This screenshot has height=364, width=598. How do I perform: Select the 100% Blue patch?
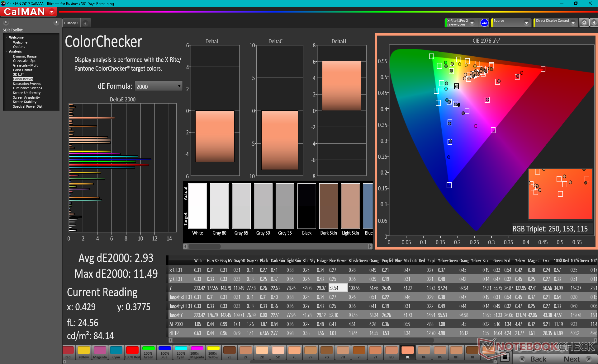pos(165,352)
